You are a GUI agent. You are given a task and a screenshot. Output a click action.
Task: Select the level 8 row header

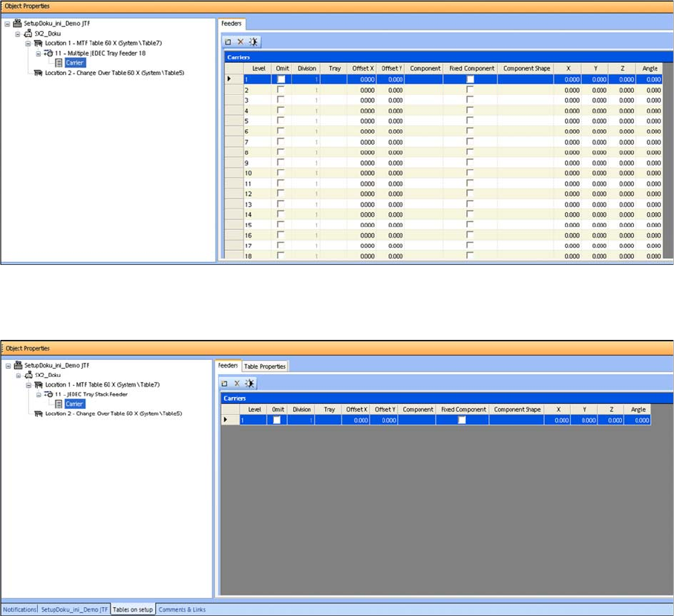(x=229, y=152)
